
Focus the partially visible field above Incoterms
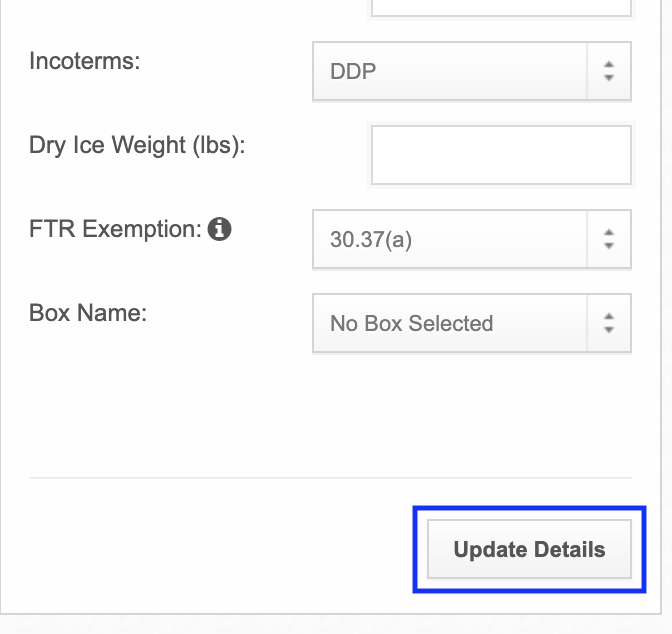point(501,8)
